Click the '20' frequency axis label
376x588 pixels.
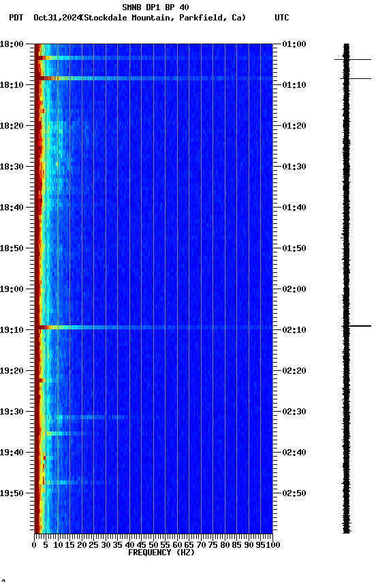click(82, 545)
